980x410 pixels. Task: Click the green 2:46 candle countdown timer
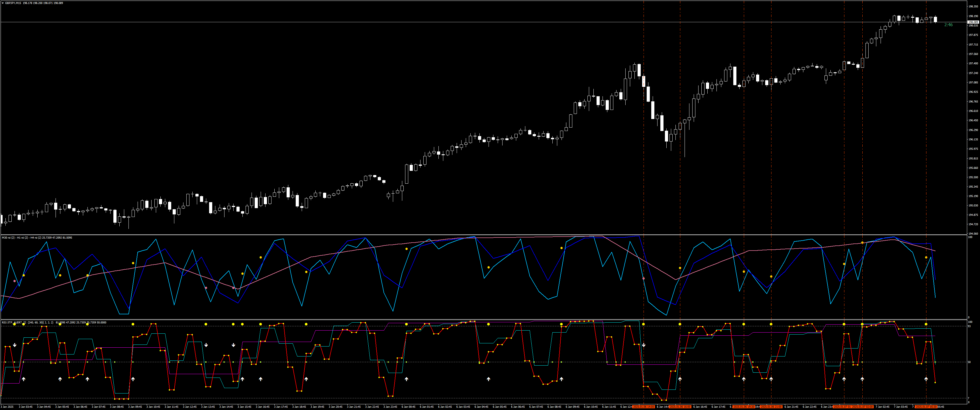[948, 25]
